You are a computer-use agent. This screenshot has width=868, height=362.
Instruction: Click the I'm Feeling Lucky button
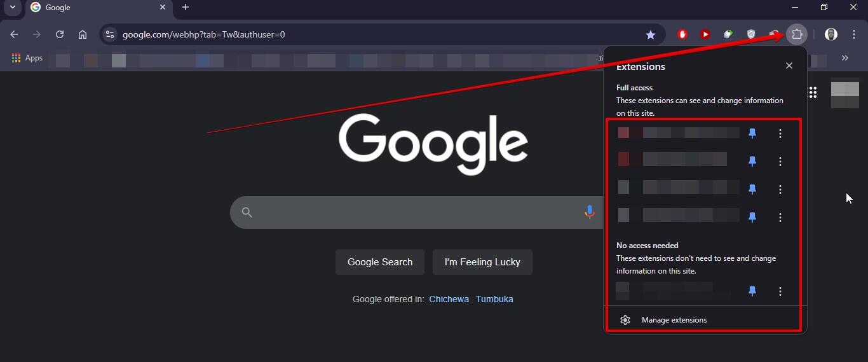pos(482,262)
